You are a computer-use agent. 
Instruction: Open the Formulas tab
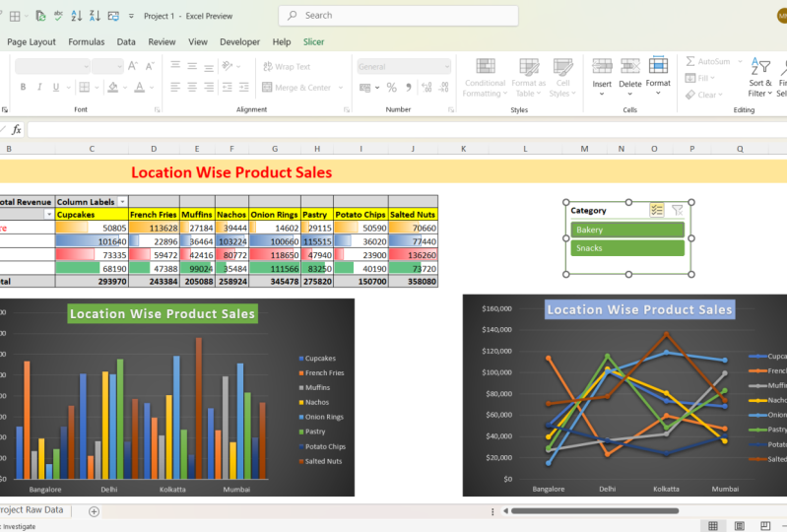[87, 42]
